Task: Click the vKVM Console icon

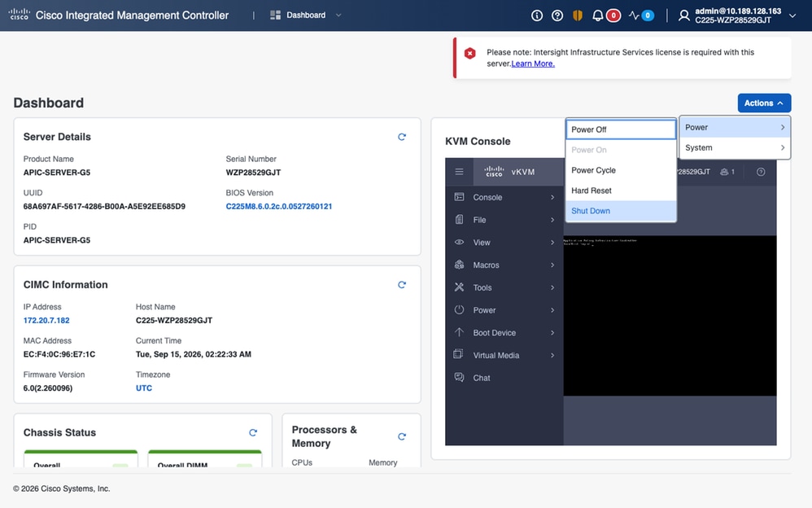Action: [459, 197]
